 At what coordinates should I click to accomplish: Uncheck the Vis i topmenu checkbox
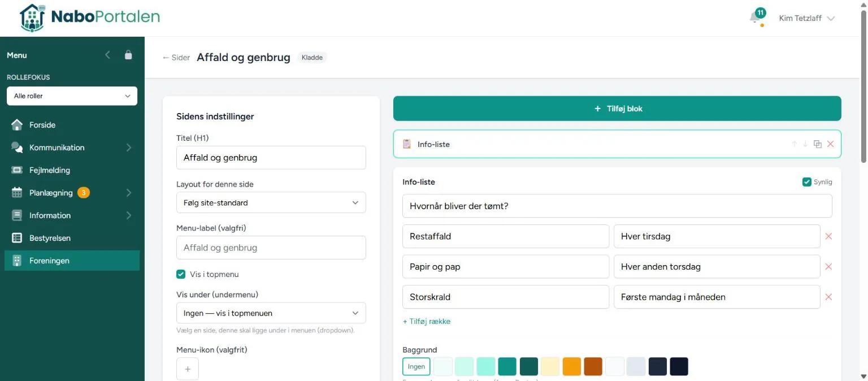point(181,274)
